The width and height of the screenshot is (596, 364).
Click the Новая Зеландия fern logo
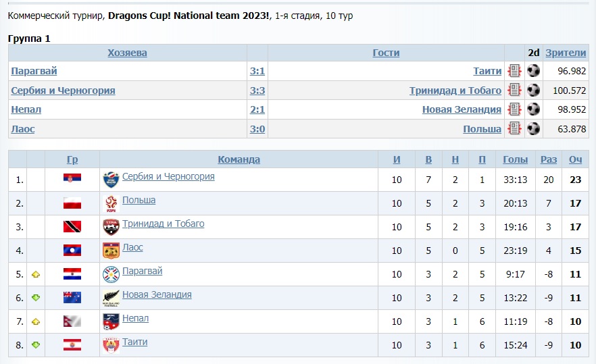tap(111, 297)
